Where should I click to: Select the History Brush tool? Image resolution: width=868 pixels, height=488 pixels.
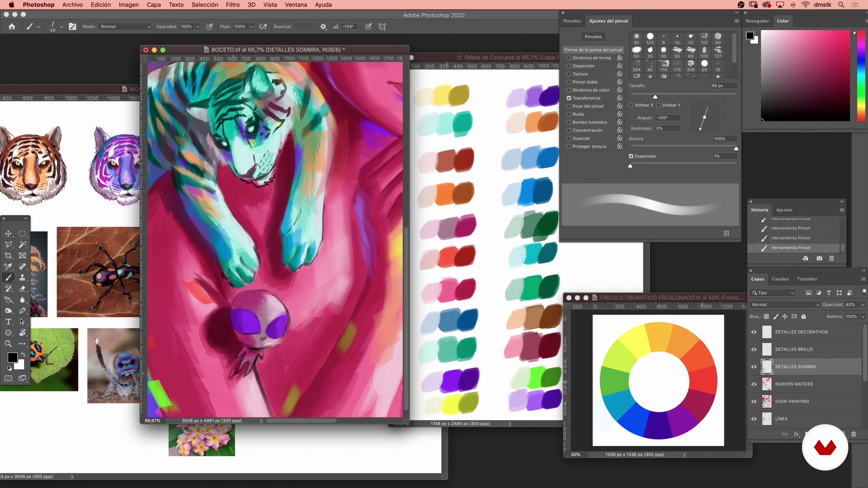[8, 289]
